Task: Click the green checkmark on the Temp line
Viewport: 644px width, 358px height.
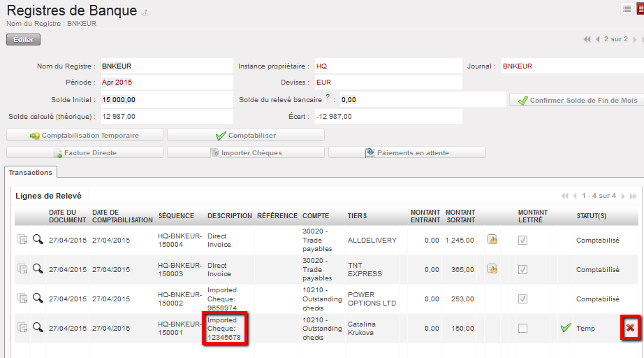Action: click(x=565, y=327)
